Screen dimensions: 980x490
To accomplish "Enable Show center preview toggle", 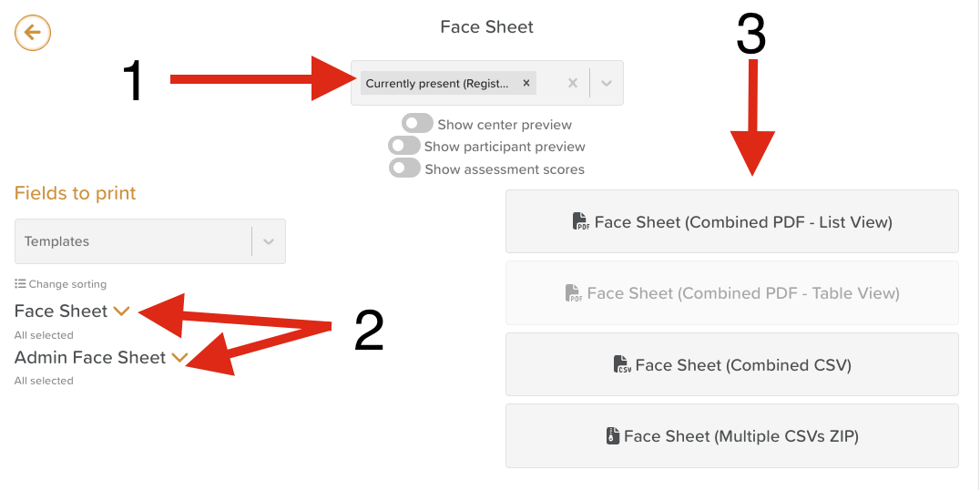I will (x=417, y=124).
